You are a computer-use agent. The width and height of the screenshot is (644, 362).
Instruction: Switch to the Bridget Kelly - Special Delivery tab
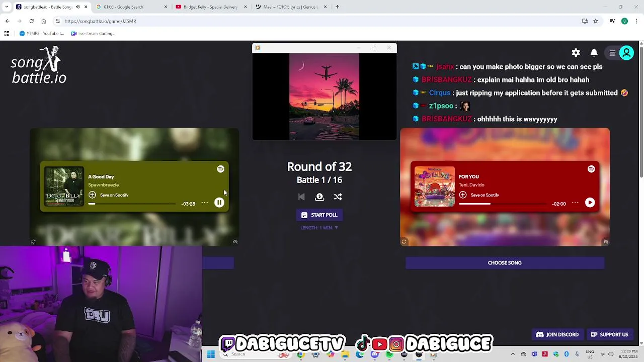pos(210,7)
